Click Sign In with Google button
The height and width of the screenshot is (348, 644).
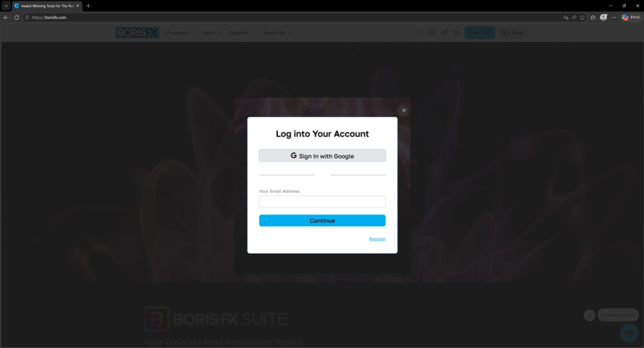tap(323, 156)
